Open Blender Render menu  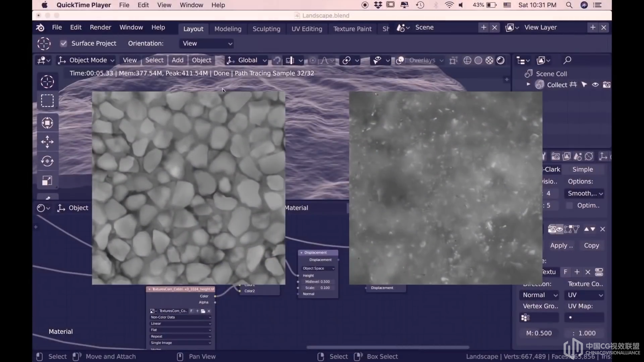tap(100, 27)
